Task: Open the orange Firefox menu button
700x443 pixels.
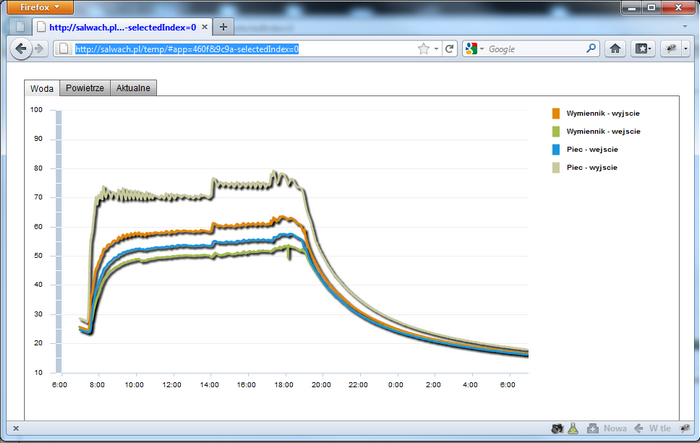Action: (x=41, y=7)
